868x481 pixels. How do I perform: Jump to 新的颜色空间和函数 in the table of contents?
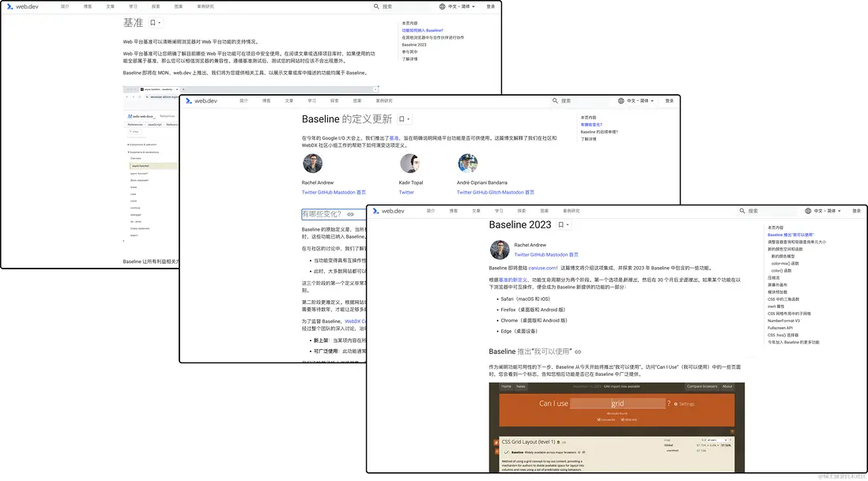(x=785, y=250)
